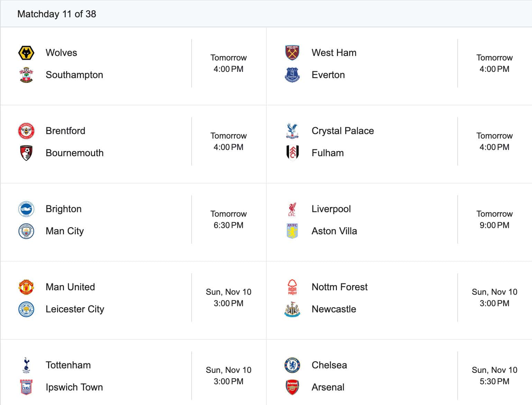
Task: Select the Tottenham cockerel crest
Action: 26,365
